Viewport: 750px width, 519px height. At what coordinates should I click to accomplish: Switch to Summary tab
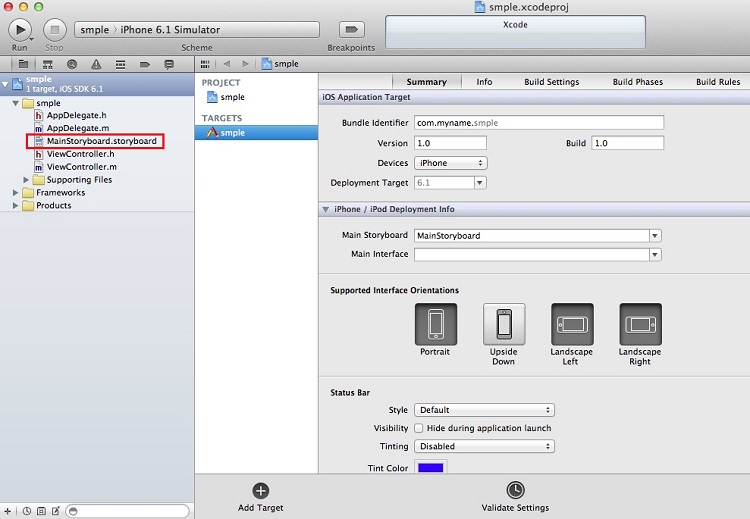(x=427, y=82)
